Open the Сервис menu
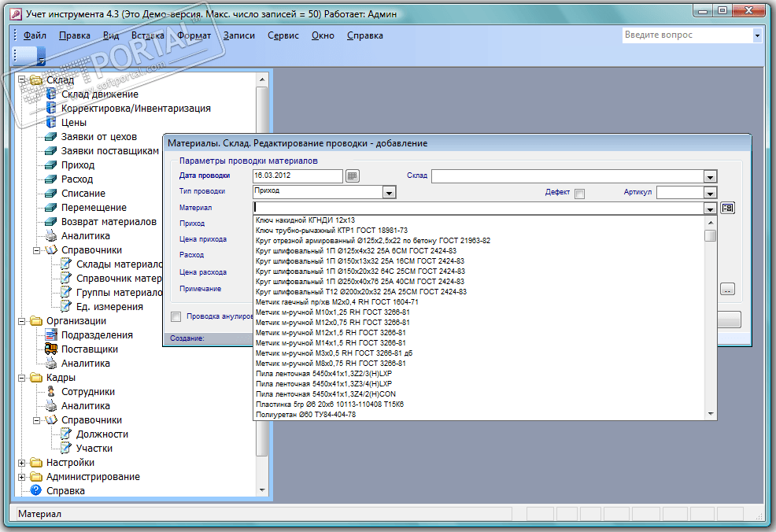776x532 pixels. pyautogui.click(x=283, y=35)
